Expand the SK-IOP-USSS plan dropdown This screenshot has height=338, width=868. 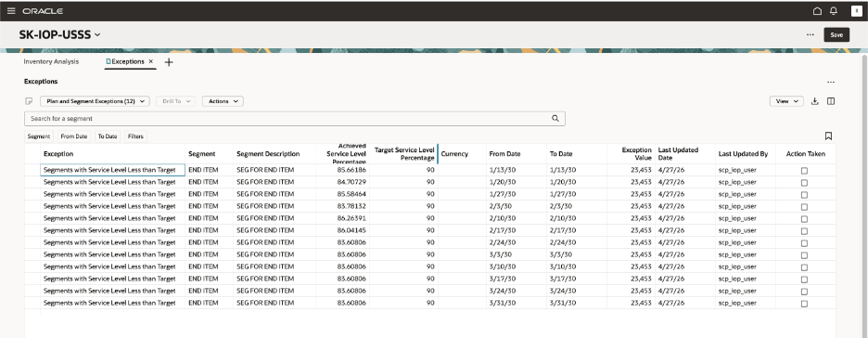pos(97,35)
